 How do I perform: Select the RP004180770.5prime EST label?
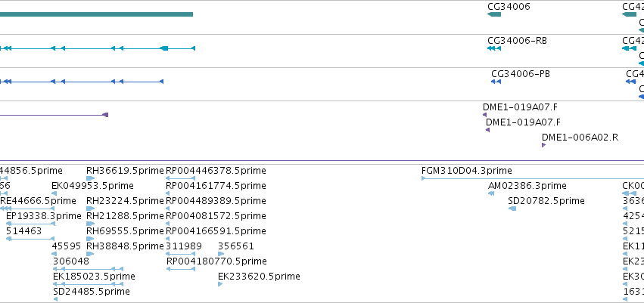(216, 261)
